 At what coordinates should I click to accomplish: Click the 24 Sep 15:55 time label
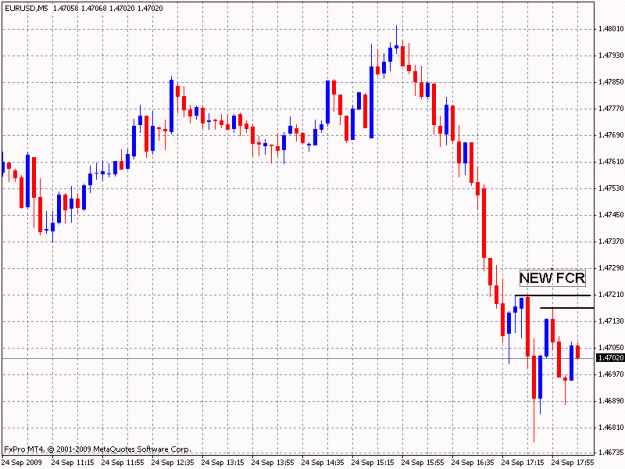(x=423, y=463)
